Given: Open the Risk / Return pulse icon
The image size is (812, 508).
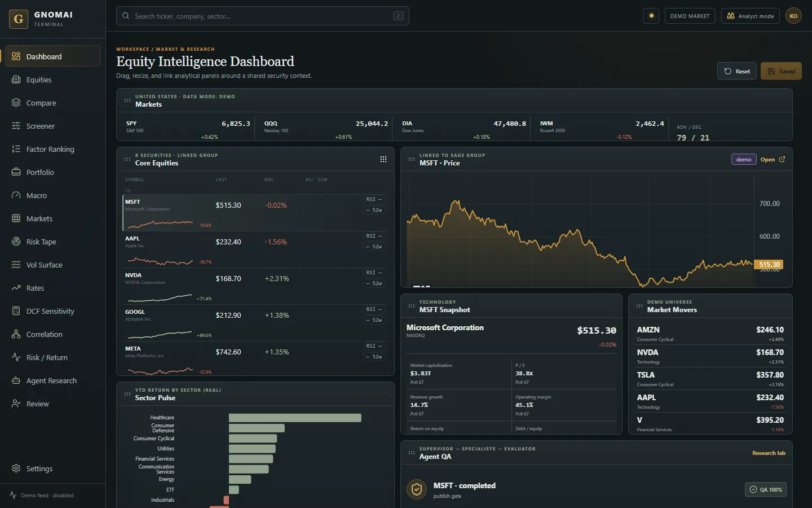Looking at the screenshot, I should click(16, 357).
